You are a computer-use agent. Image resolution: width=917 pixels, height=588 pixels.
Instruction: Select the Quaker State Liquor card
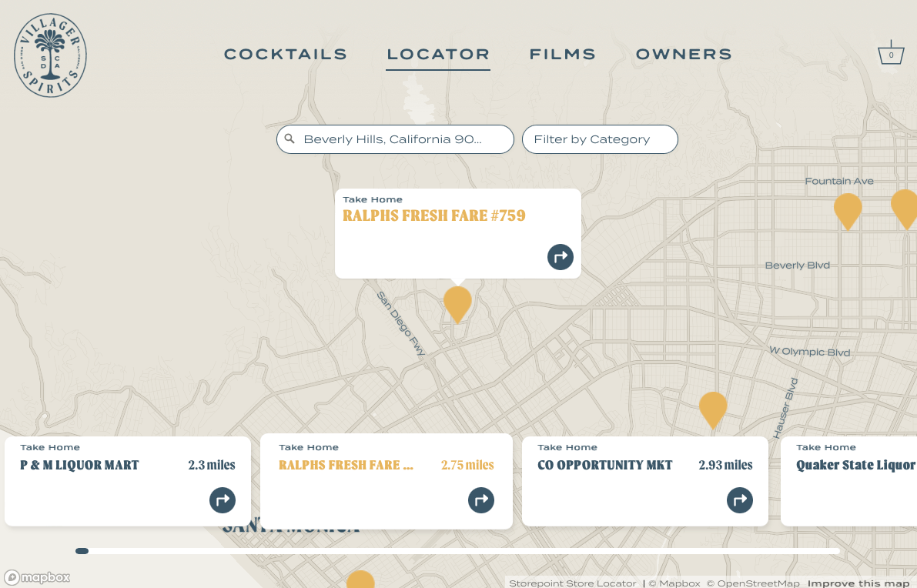click(848, 481)
